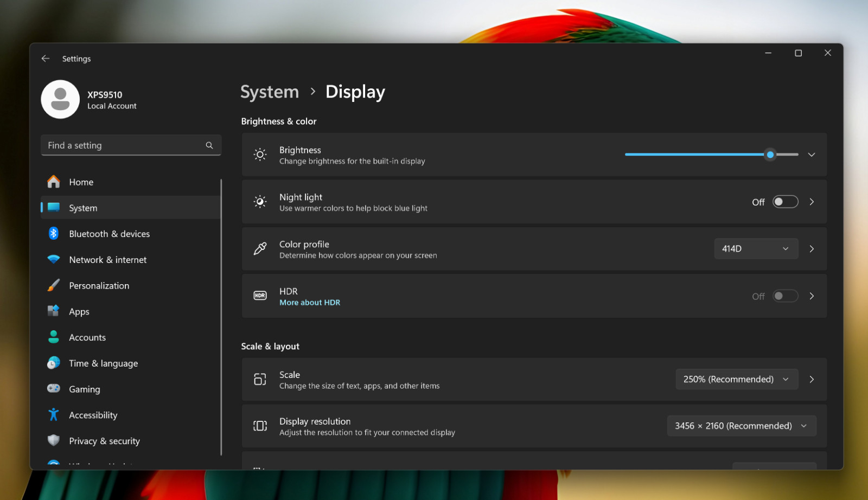Click the back arrow in Settings
Screen dimensions: 868x500
point(46,59)
